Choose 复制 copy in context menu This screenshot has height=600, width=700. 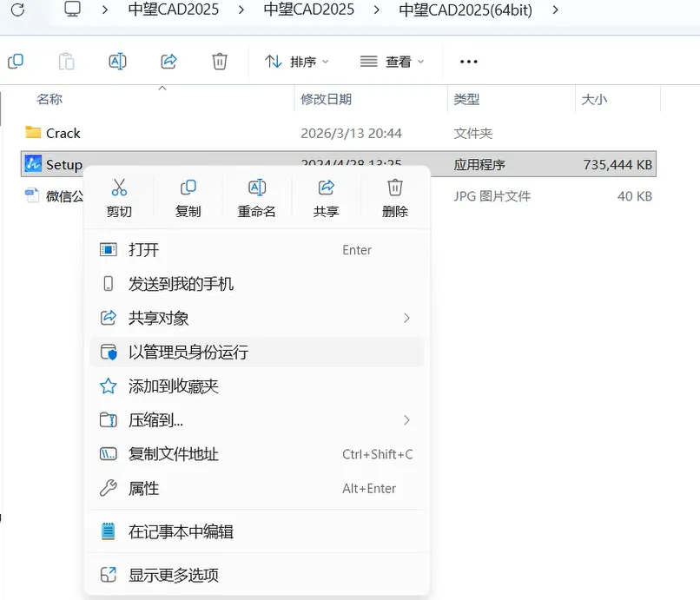[x=188, y=198]
